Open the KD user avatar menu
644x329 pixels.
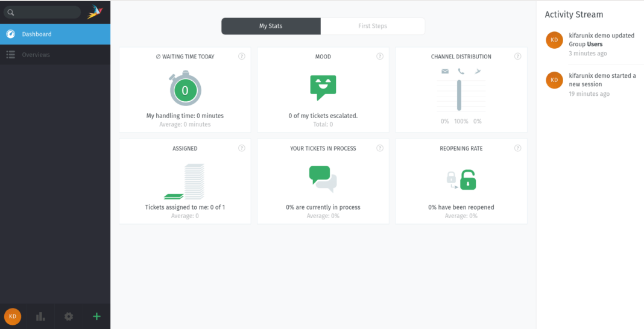[x=13, y=316]
